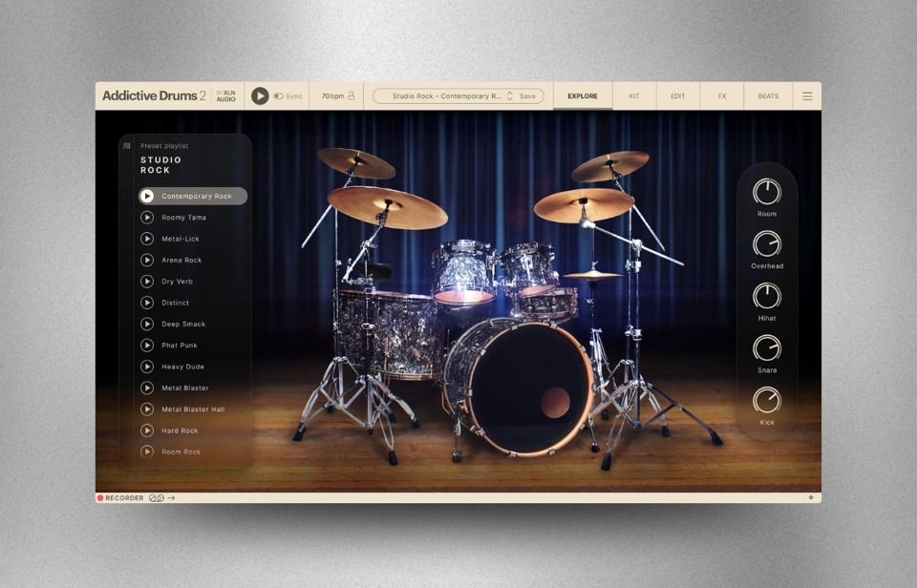Select the Metal-Lick preset name
Screen dimensions: 917x588
click(x=181, y=239)
